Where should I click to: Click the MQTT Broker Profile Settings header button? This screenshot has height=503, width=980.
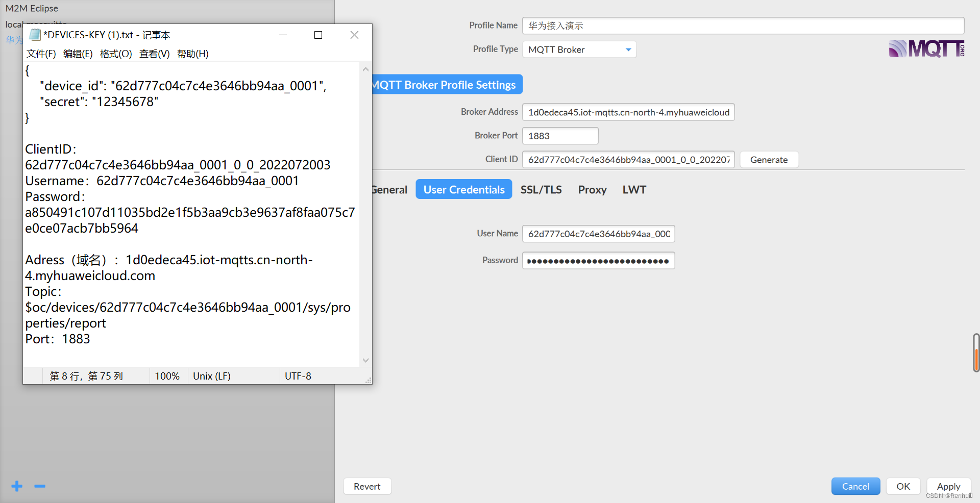click(x=448, y=85)
